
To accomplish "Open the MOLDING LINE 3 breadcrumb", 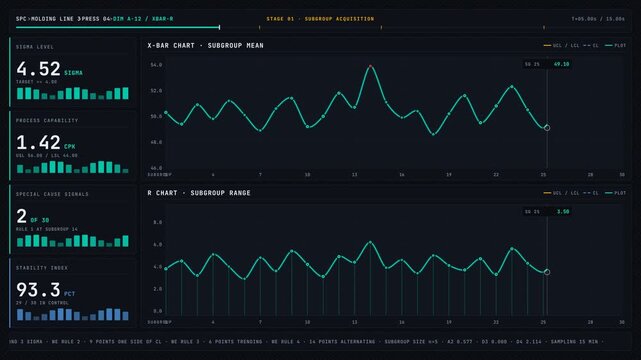I will (56, 19).
